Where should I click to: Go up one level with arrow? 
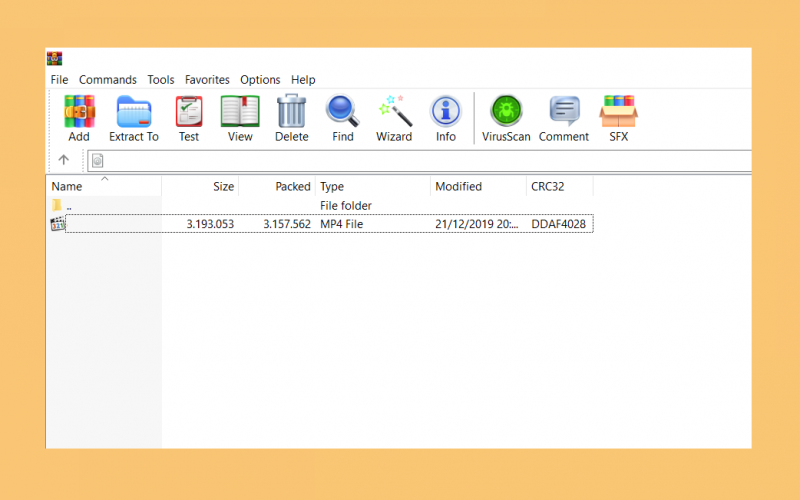pyautogui.click(x=63, y=160)
